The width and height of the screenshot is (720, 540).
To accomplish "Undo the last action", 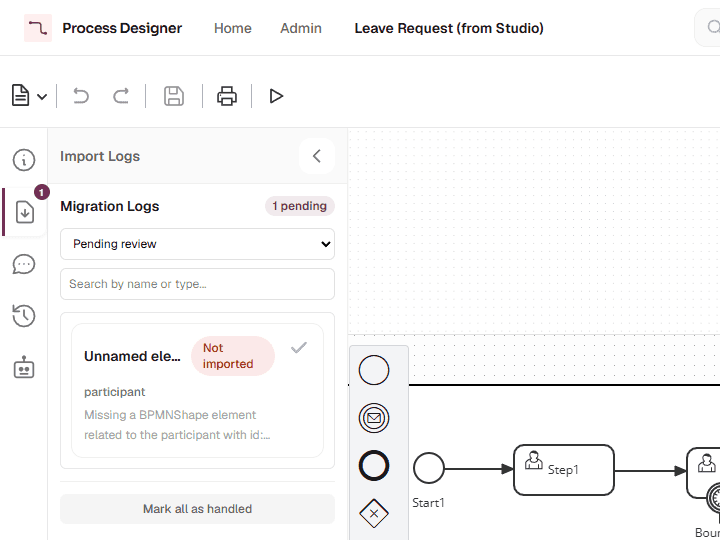I will pos(81,96).
